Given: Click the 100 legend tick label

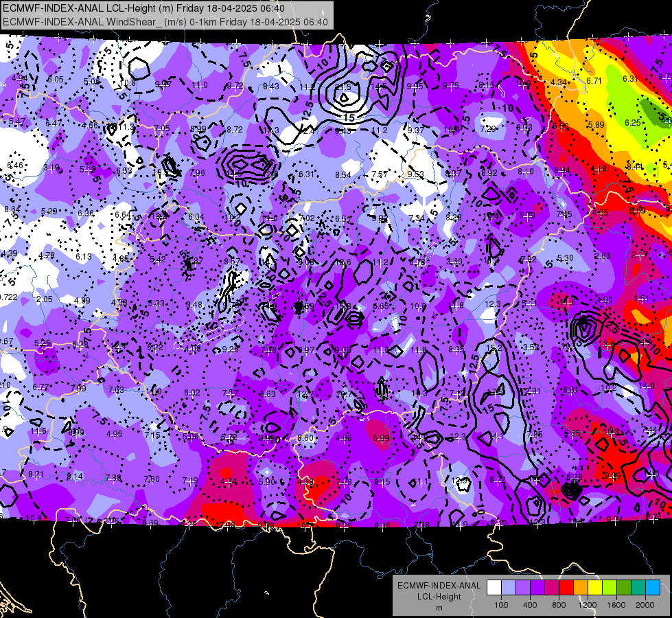Looking at the screenshot, I should coord(501,605).
